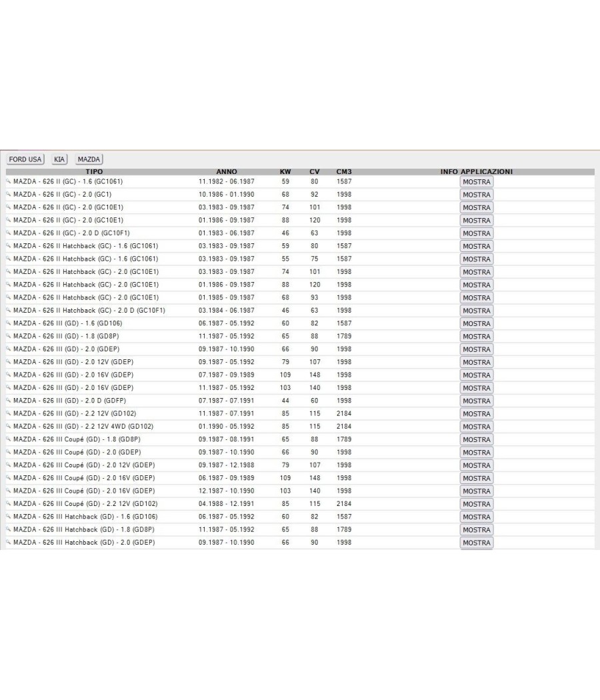Click year range 03.1984 - 06.1987
600x700 pixels.
tap(227, 310)
